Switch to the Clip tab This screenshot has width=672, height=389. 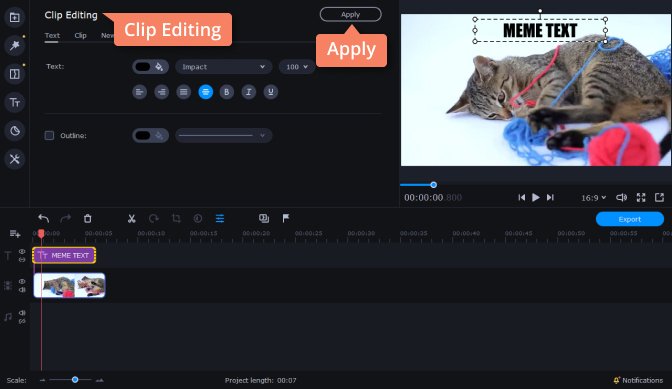click(x=80, y=36)
